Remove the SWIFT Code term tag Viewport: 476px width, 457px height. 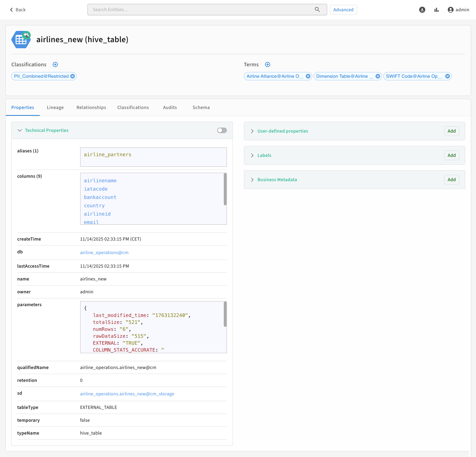pyautogui.click(x=447, y=76)
